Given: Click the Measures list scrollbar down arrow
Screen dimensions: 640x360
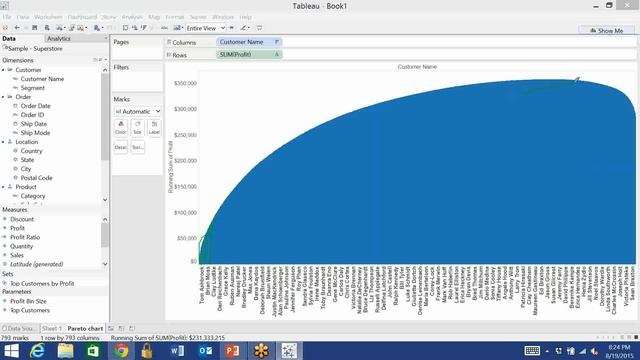Looking at the screenshot, I should coord(105,264).
